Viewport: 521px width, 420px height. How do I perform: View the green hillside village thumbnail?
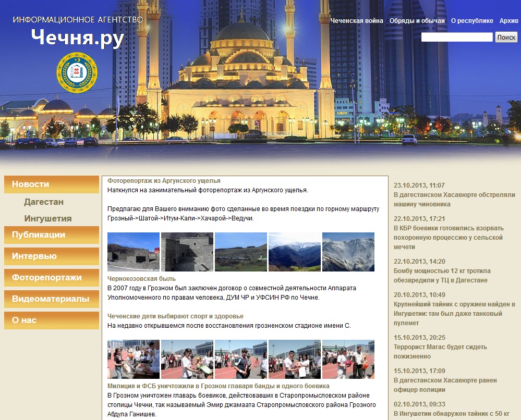tap(241, 252)
